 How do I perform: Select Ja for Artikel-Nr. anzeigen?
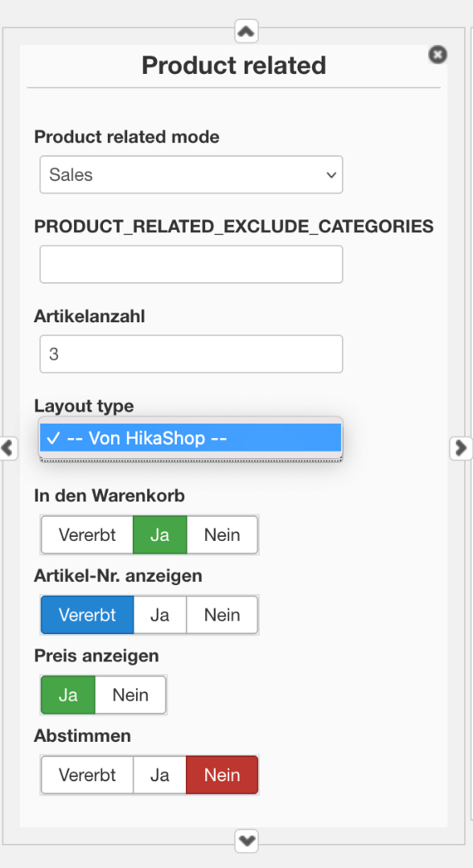coord(159,615)
